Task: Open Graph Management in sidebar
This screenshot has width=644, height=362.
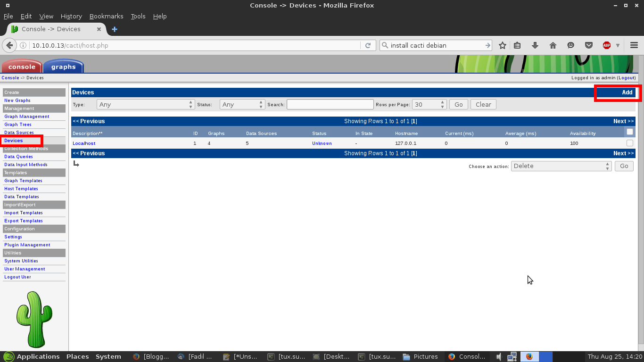Action: tap(26, 117)
